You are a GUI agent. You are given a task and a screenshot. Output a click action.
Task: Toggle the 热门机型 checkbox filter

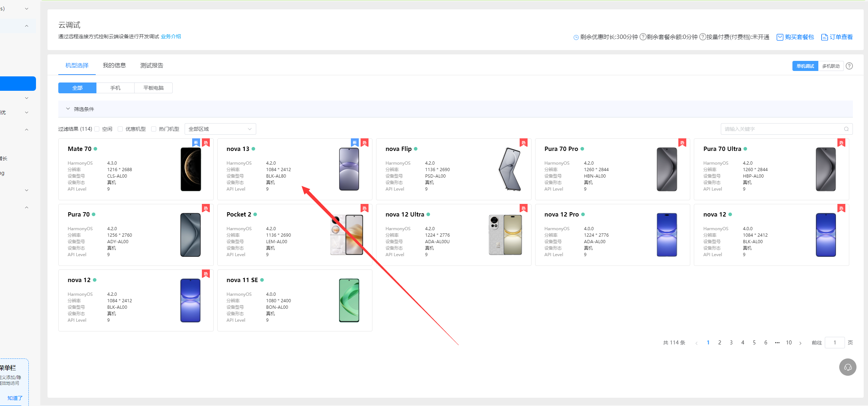pyautogui.click(x=154, y=129)
